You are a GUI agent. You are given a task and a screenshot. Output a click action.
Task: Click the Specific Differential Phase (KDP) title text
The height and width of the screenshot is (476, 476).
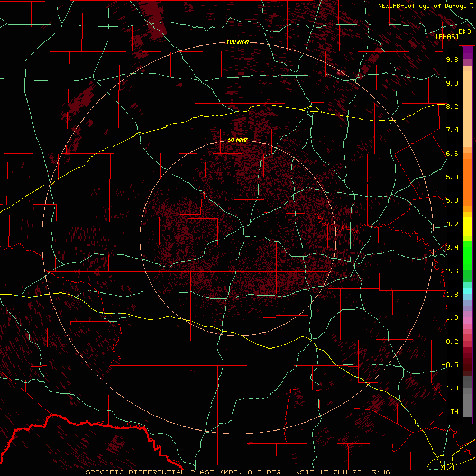(x=163, y=472)
